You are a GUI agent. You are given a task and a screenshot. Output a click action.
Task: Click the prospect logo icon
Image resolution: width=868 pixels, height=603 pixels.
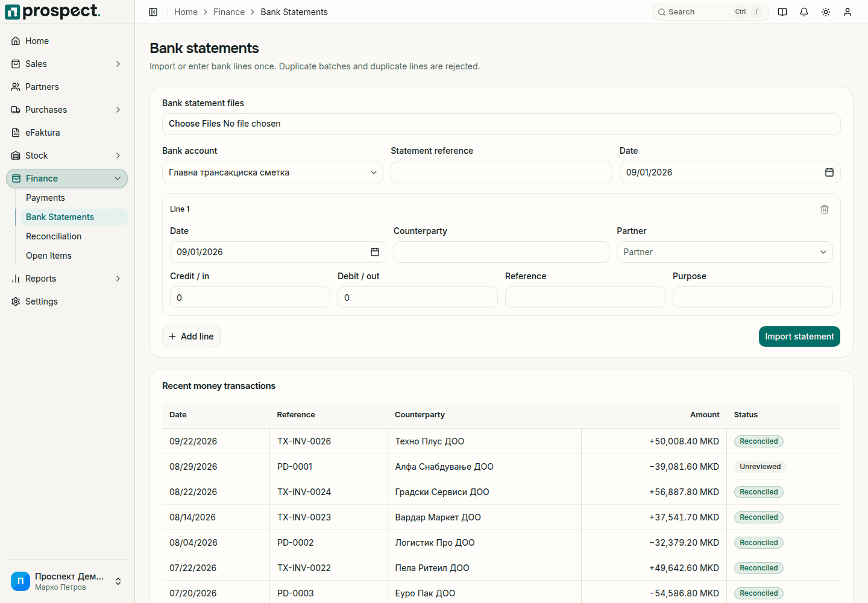coord(13,12)
